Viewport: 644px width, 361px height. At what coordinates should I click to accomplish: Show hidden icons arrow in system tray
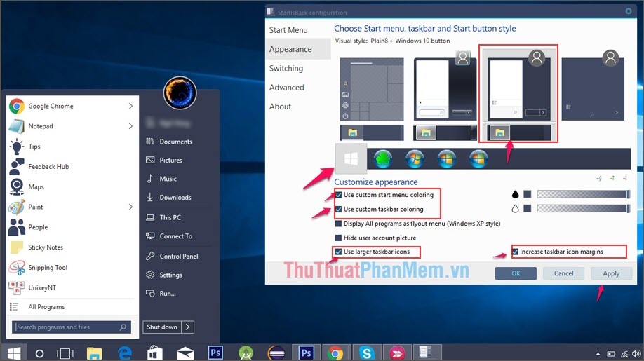[598, 353]
